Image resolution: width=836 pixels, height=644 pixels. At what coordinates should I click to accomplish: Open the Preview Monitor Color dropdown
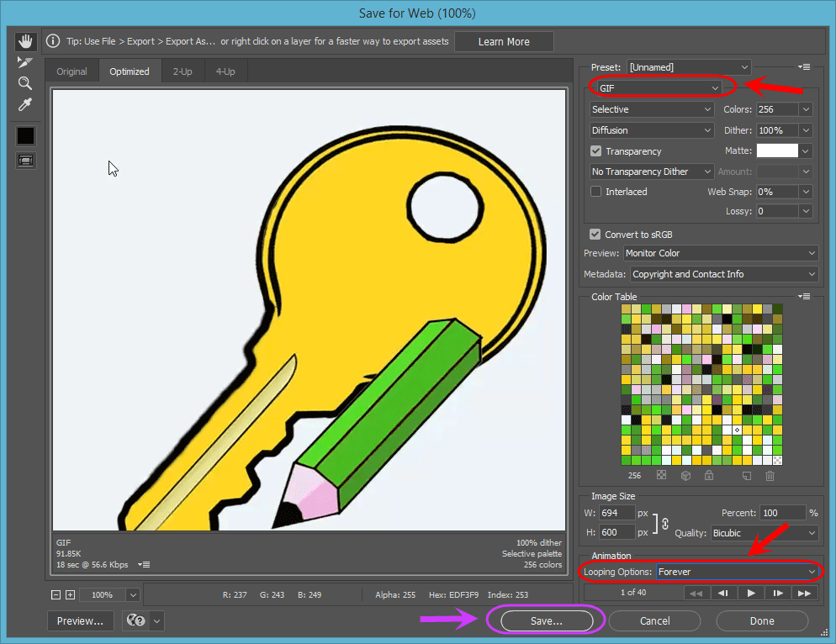click(x=721, y=253)
